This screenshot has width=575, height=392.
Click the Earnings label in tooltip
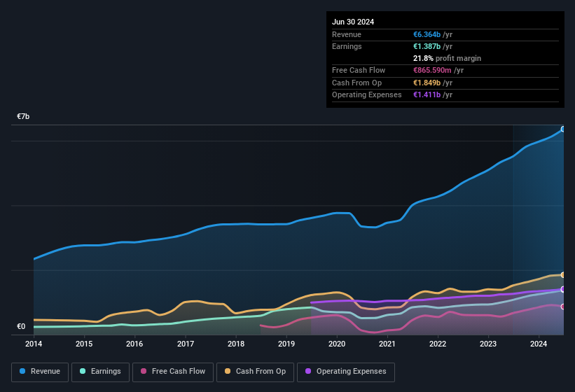click(347, 46)
